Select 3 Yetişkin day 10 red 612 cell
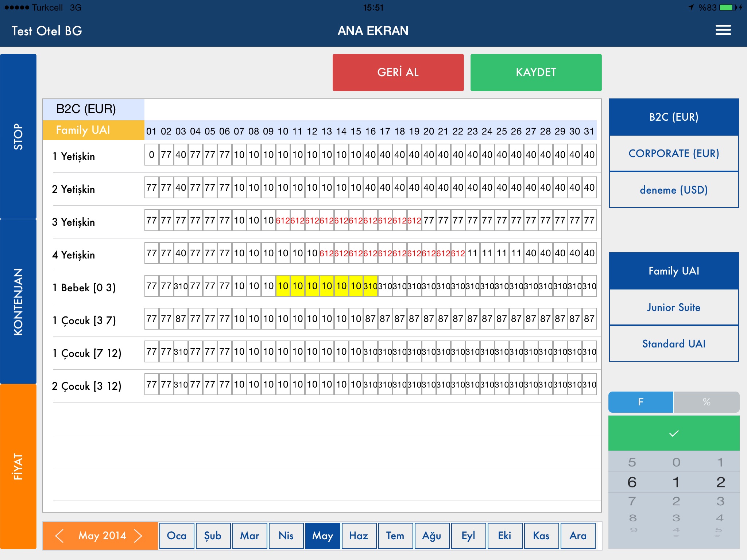 click(x=283, y=220)
